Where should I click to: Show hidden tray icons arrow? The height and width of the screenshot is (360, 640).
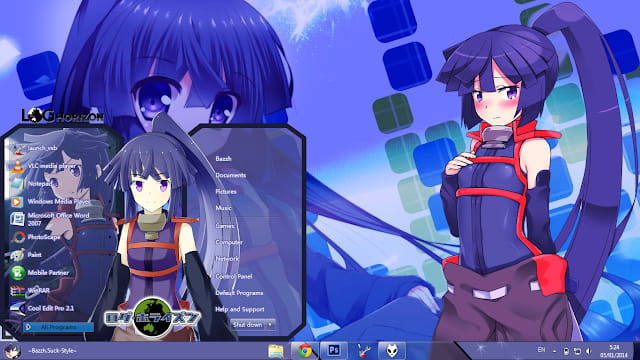555,351
